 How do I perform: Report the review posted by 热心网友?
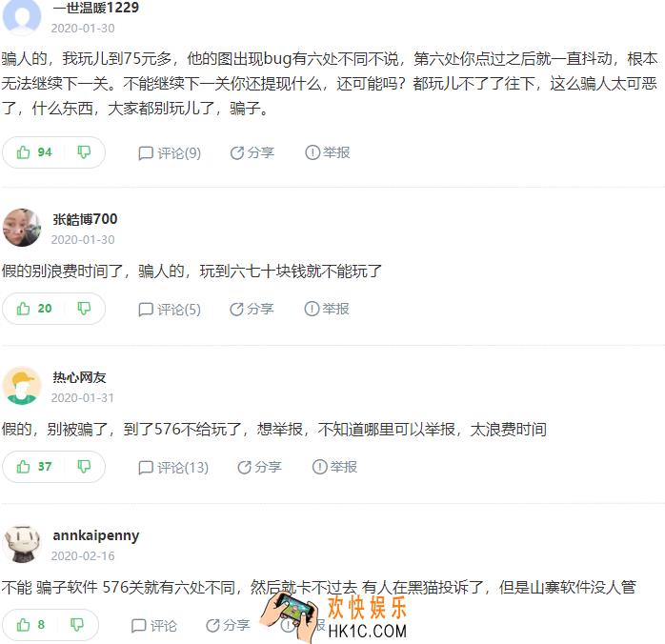click(x=334, y=467)
